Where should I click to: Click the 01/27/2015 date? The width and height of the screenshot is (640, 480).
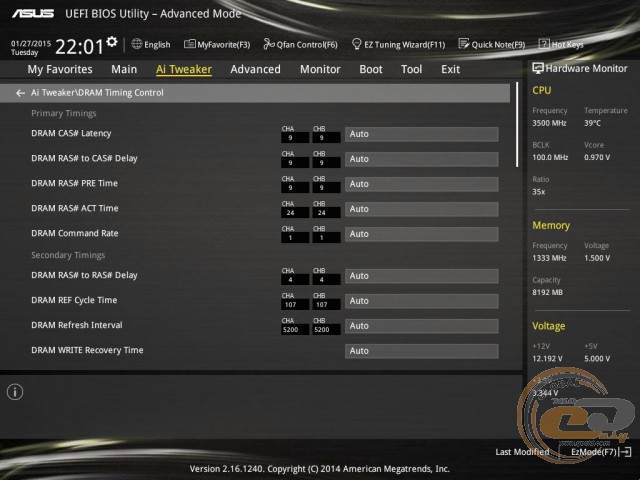31,44
